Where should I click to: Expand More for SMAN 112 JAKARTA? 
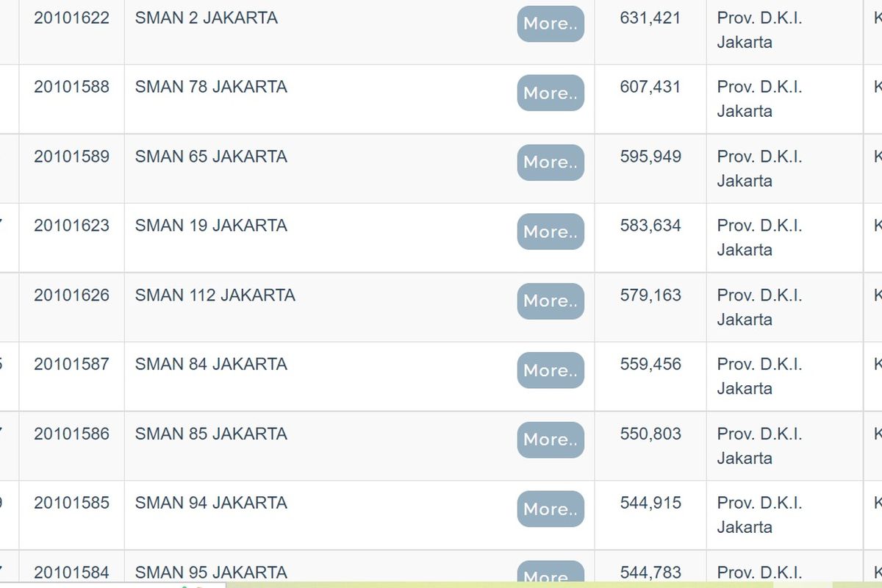[551, 301]
